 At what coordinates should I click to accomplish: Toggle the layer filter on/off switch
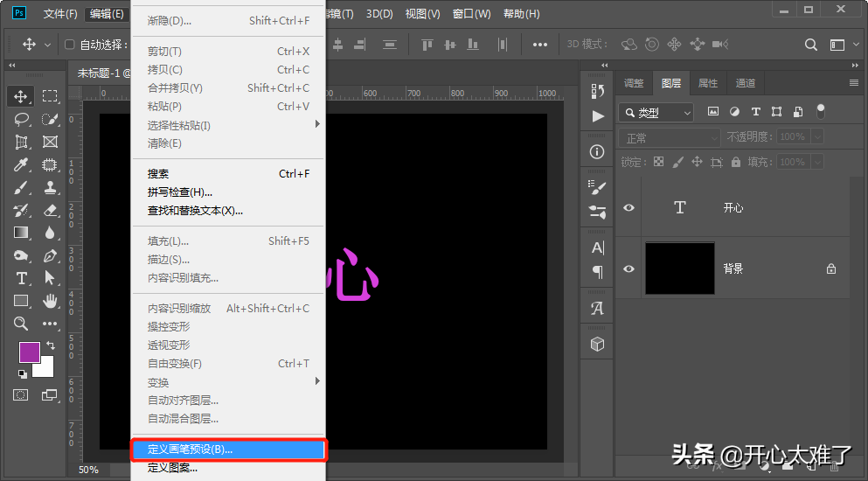coord(821,111)
